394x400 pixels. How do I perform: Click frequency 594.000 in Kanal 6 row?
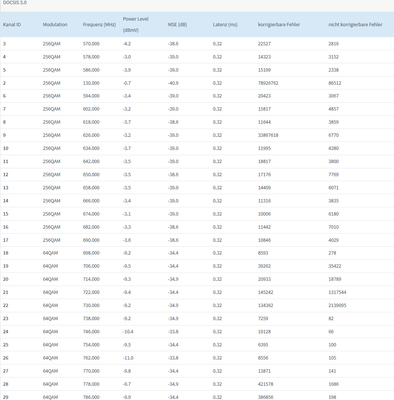tap(91, 96)
